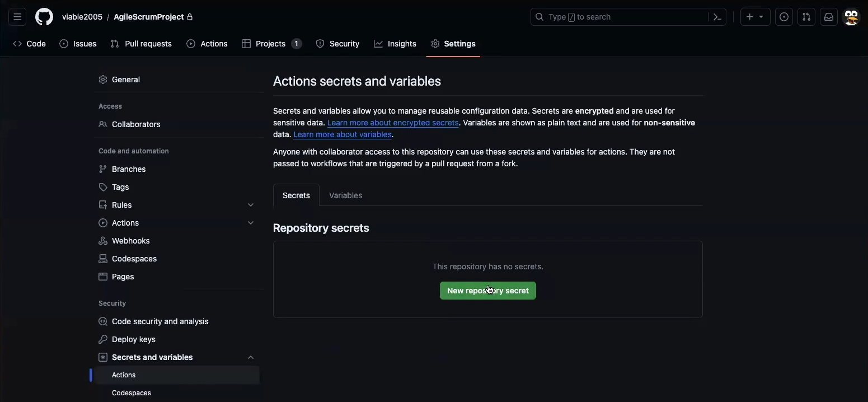Open the hamburger navigation menu
The width and height of the screenshot is (868, 402).
point(17,17)
